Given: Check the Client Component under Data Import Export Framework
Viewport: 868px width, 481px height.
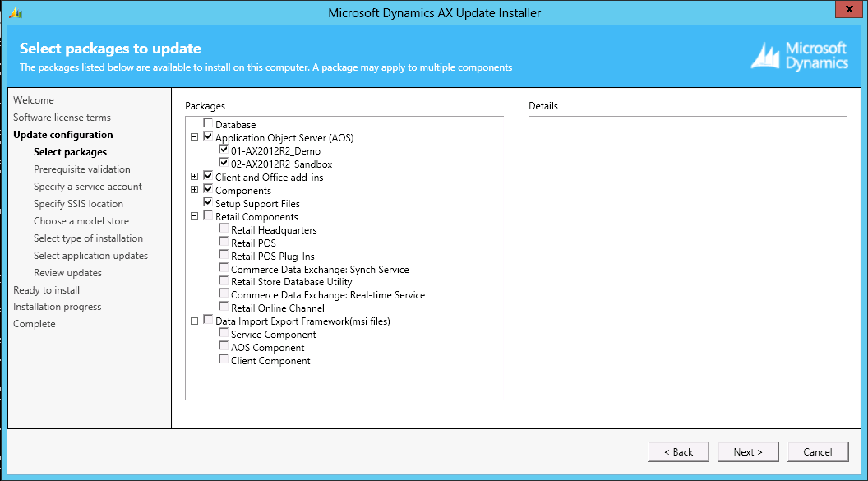Looking at the screenshot, I should [x=222, y=360].
